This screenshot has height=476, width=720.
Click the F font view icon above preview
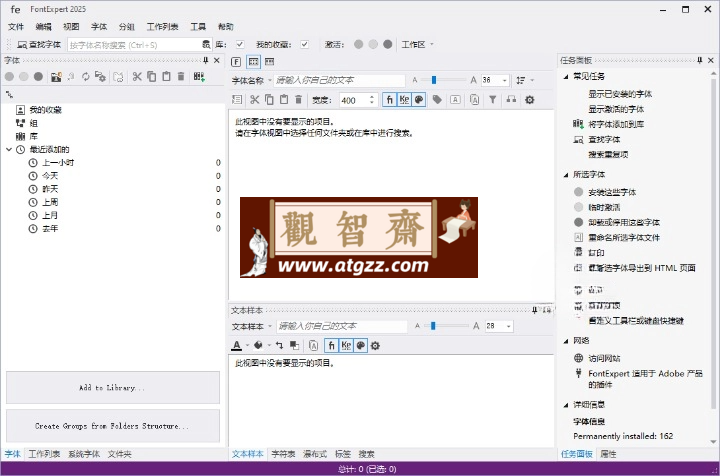[x=236, y=62]
